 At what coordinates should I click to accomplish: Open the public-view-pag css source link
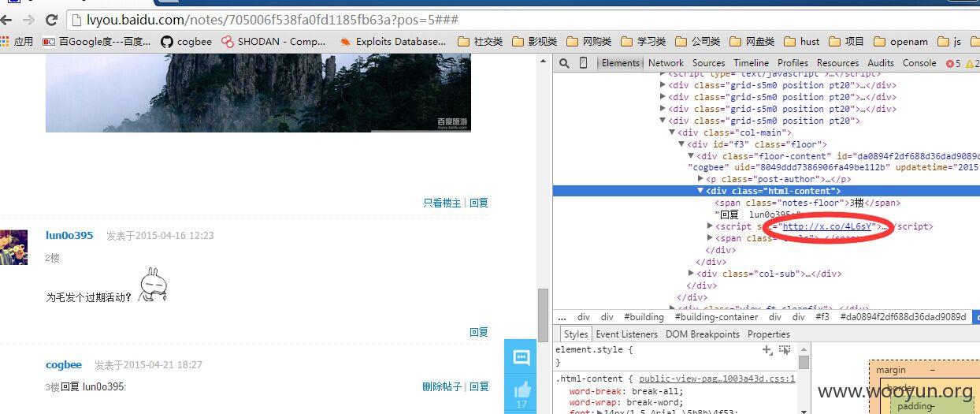[717, 379]
